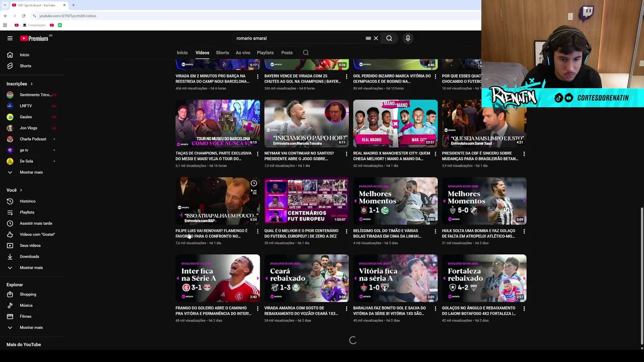Screen dimensions: 644x362
Task: Open options menu for Hulk golaço video
Action: click(x=524, y=232)
